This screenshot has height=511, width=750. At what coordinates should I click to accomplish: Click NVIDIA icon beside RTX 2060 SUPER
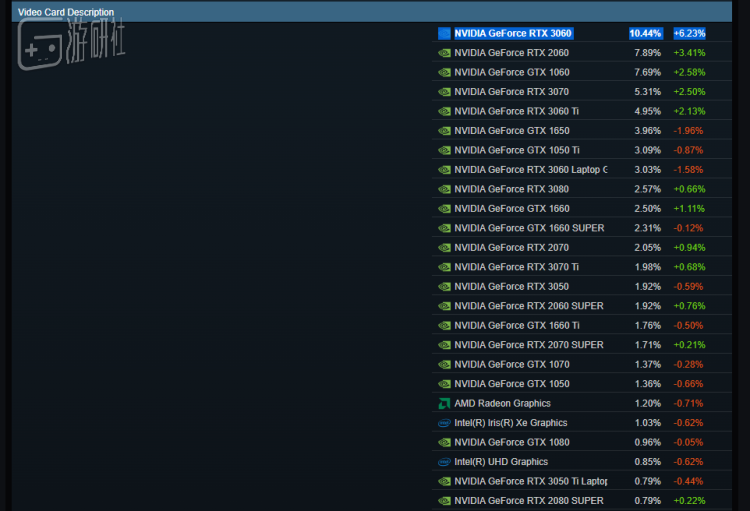click(x=444, y=306)
